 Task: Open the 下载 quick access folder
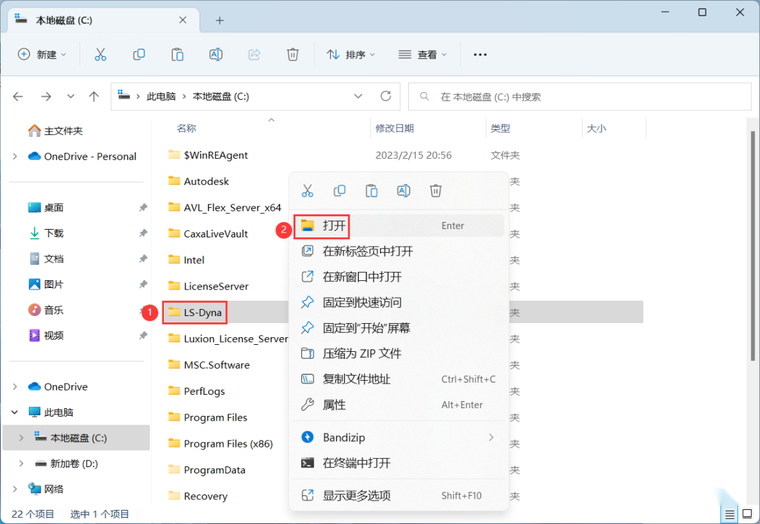pos(54,233)
